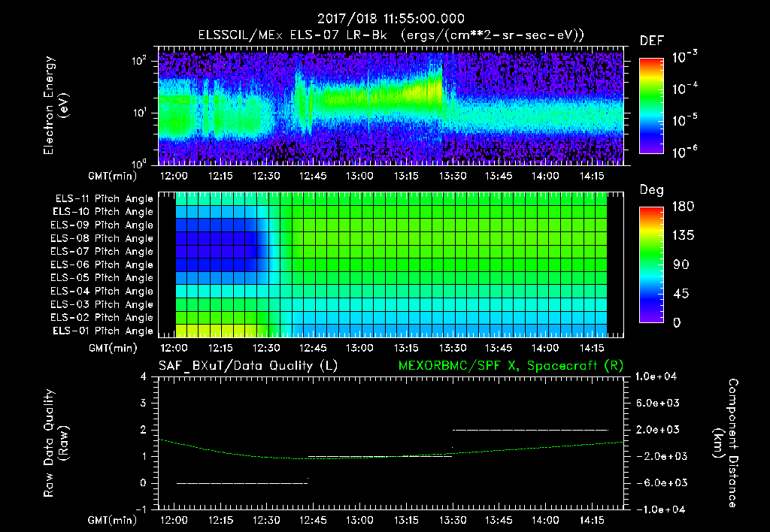
Task: Click the 180 value on the Deg color scale
Action: coord(683,207)
